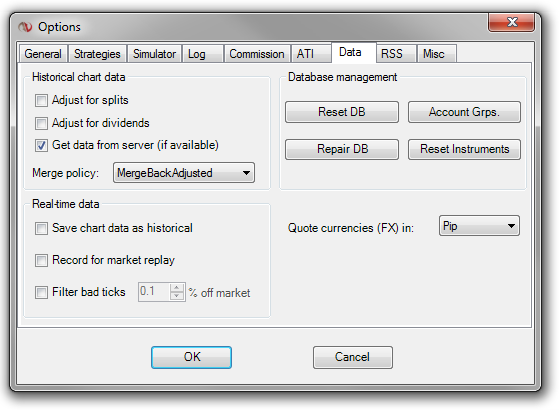The height and width of the screenshot is (410, 559).
Task: Switch to the ATI tab
Action: click(311, 54)
